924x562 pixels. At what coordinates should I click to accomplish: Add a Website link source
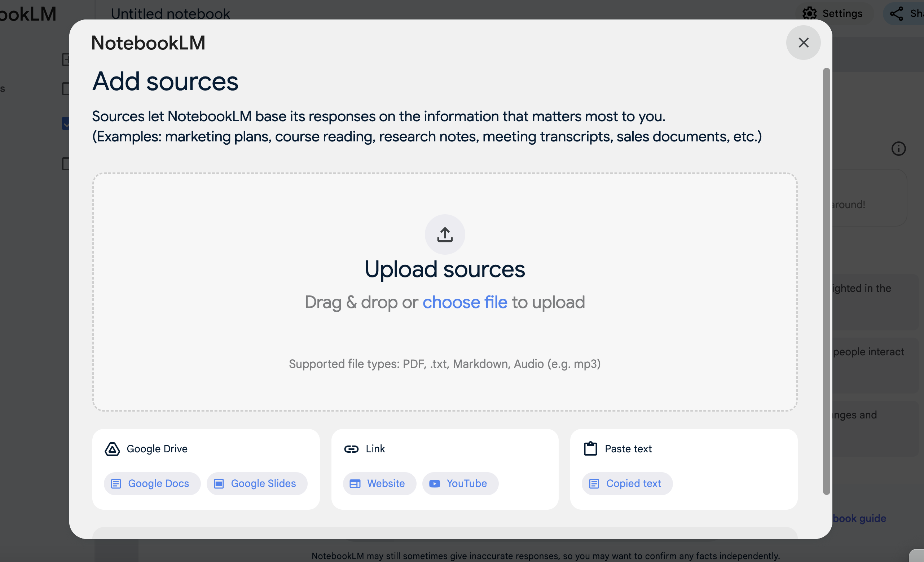point(379,483)
